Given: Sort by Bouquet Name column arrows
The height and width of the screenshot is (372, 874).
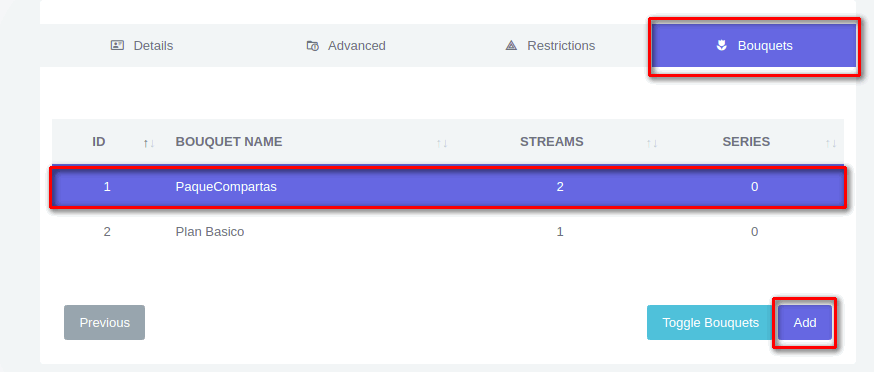Looking at the screenshot, I should coord(442,143).
